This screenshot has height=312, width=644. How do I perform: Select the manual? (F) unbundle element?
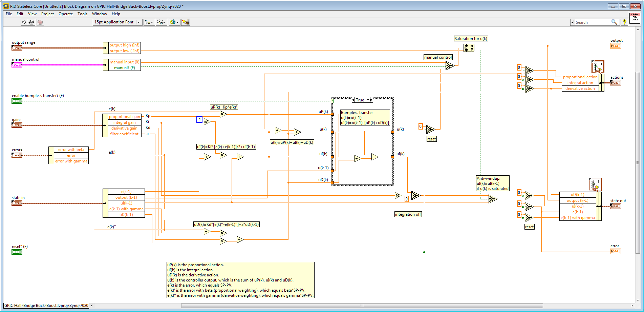(124, 68)
